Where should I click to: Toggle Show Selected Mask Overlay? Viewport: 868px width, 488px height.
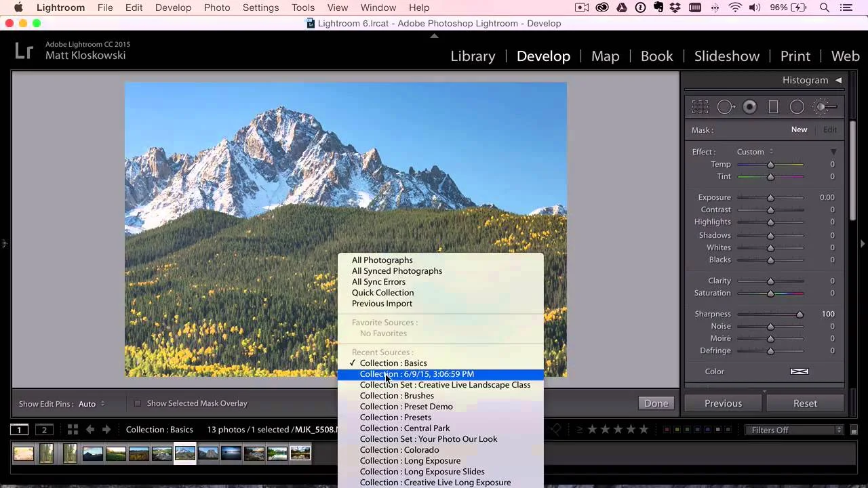click(138, 403)
